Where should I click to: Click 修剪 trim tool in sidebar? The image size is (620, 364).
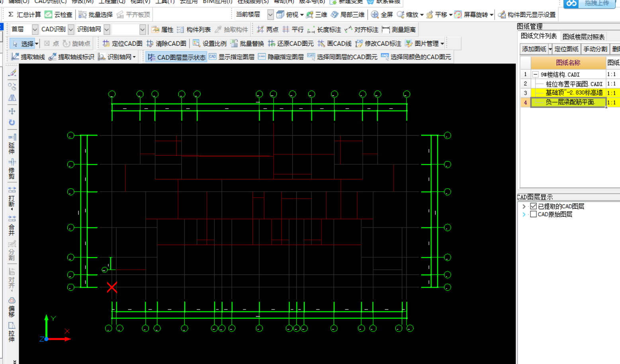pos(12,169)
